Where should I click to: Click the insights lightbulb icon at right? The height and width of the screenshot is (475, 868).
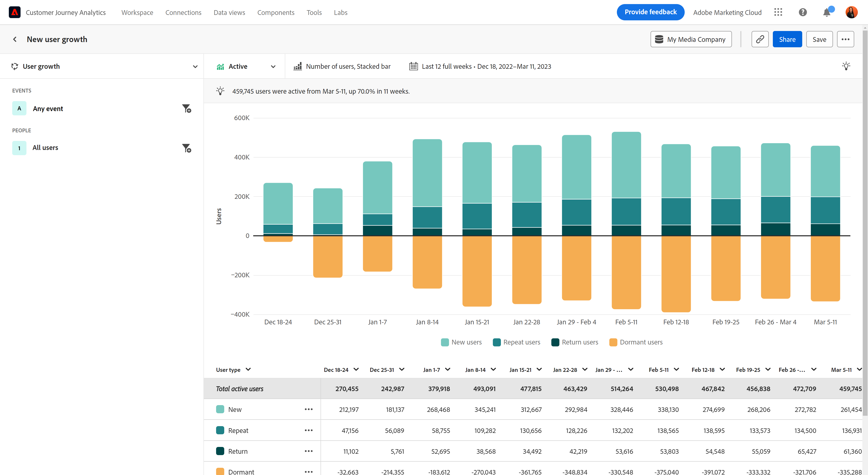846,66
